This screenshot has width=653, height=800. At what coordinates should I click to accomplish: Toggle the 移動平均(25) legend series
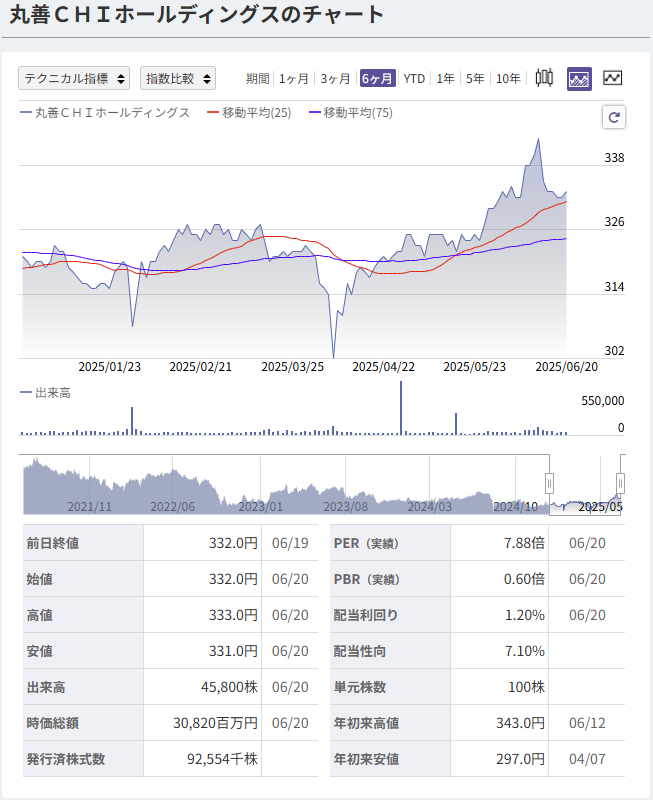coord(249,113)
